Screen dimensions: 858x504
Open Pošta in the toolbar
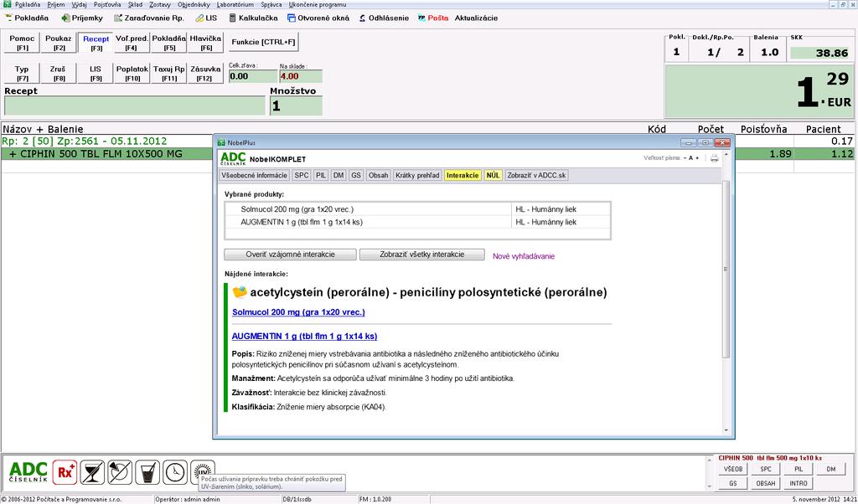click(x=433, y=18)
